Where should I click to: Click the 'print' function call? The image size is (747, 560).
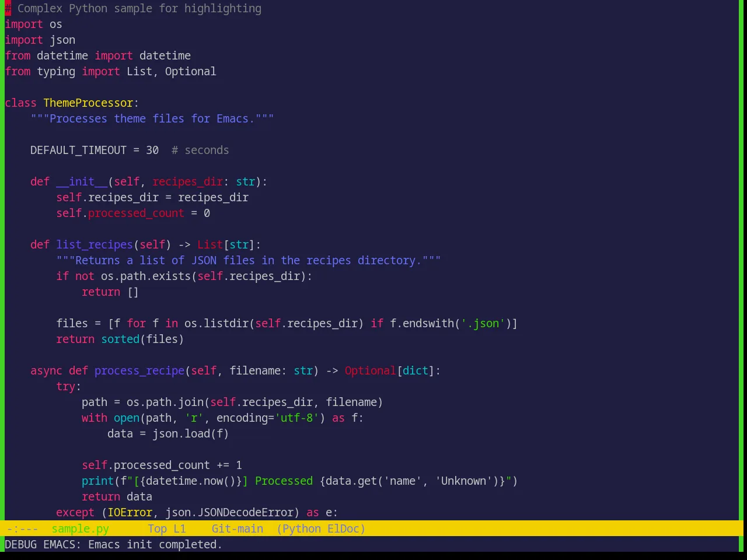(97, 481)
